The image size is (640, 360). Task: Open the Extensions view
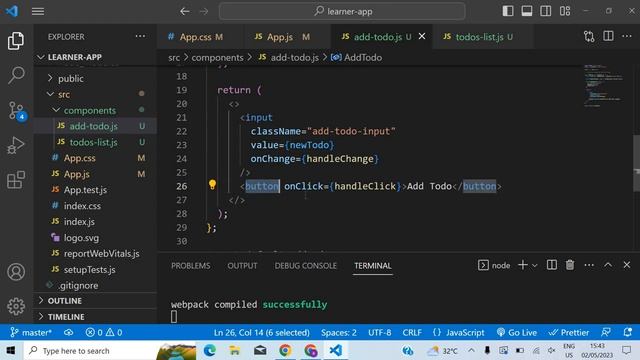tap(16, 180)
